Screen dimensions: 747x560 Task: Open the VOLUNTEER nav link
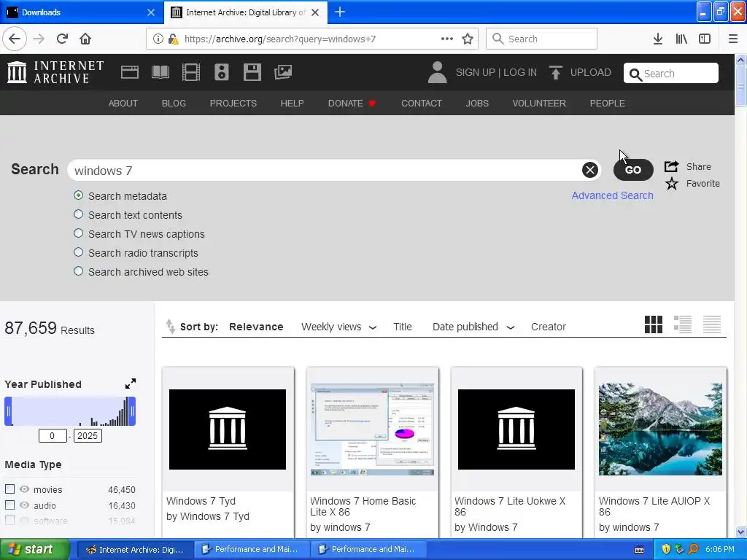[x=539, y=104]
